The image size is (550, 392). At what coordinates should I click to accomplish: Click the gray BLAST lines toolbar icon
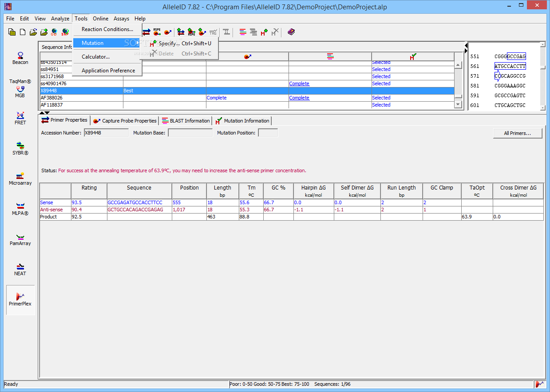click(253, 32)
